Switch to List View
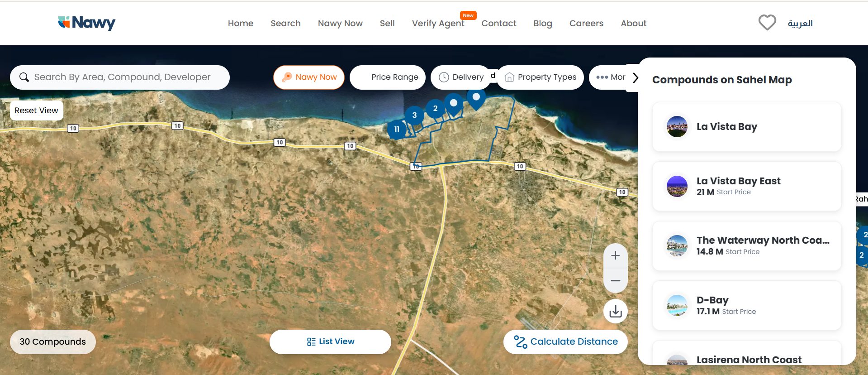Image resolution: width=868 pixels, height=375 pixels. (330, 341)
